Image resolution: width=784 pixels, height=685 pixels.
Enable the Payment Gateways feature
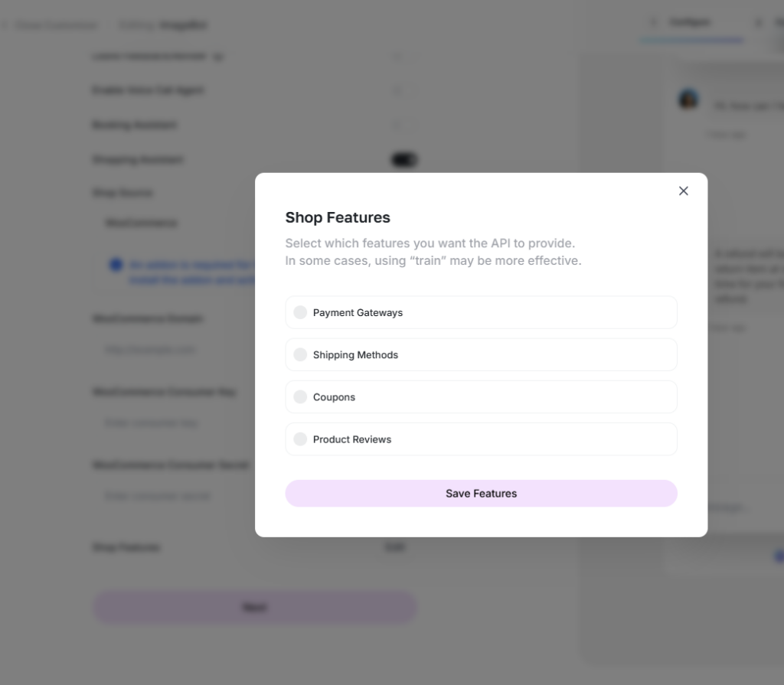tap(300, 312)
